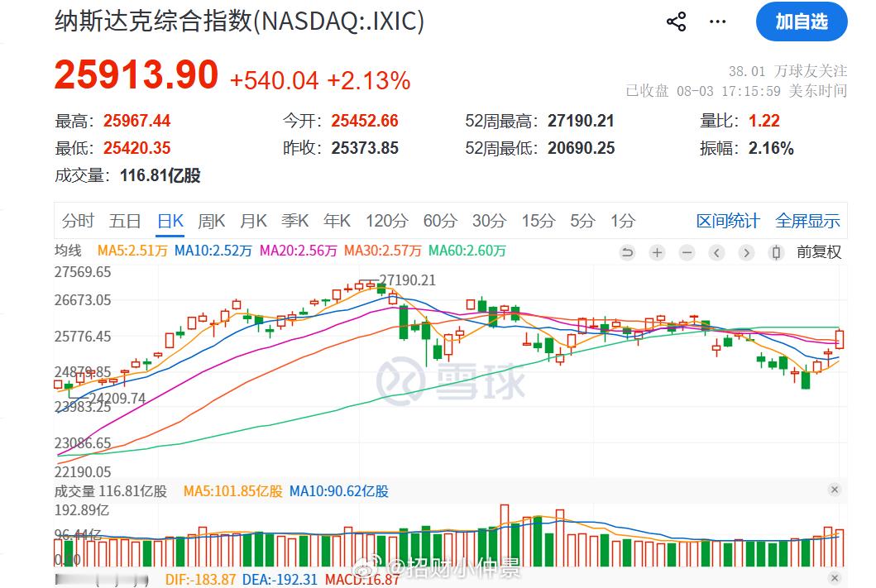Click the 52周最低 value 20690.25
The height and width of the screenshot is (588, 876).
point(581,148)
